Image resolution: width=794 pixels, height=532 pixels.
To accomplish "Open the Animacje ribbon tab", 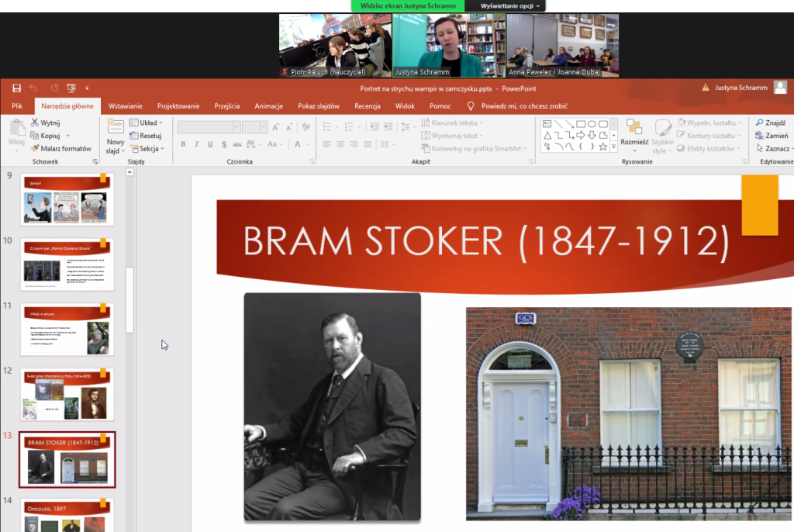I will (268, 106).
